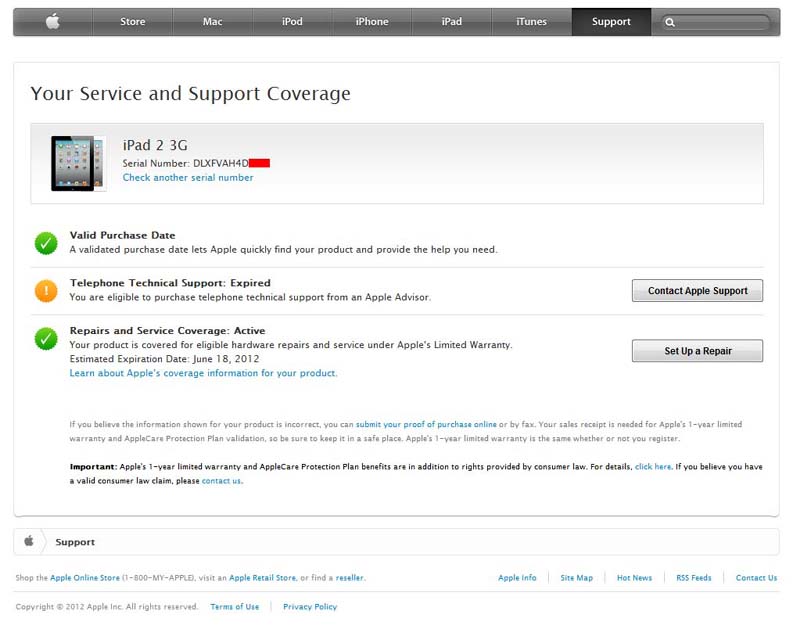Open Apple Info footer link
Screen dimensions: 800x636
(517, 578)
